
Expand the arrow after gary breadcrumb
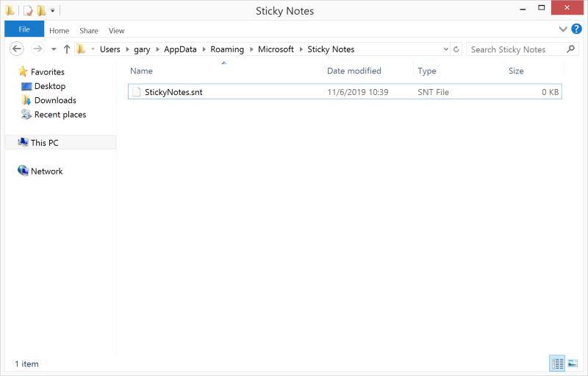[x=157, y=49]
